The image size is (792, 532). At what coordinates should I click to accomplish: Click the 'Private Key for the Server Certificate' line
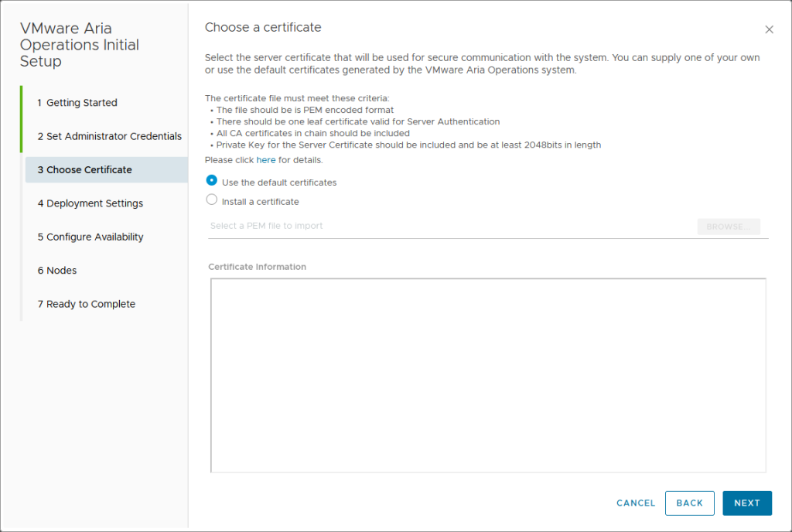point(408,145)
